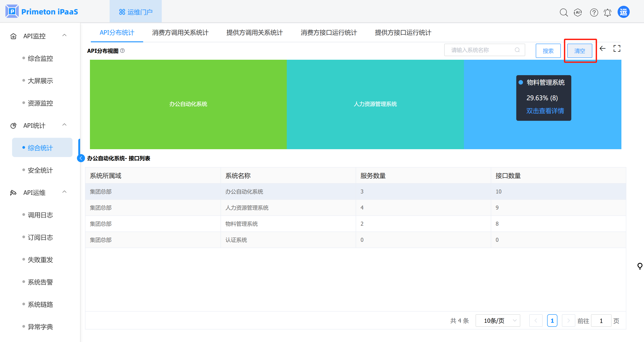This screenshot has width=644, height=342.
Task: Select the green 办公自动化系统 treemap block
Action: pyautogui.click(x=188, y=104)
